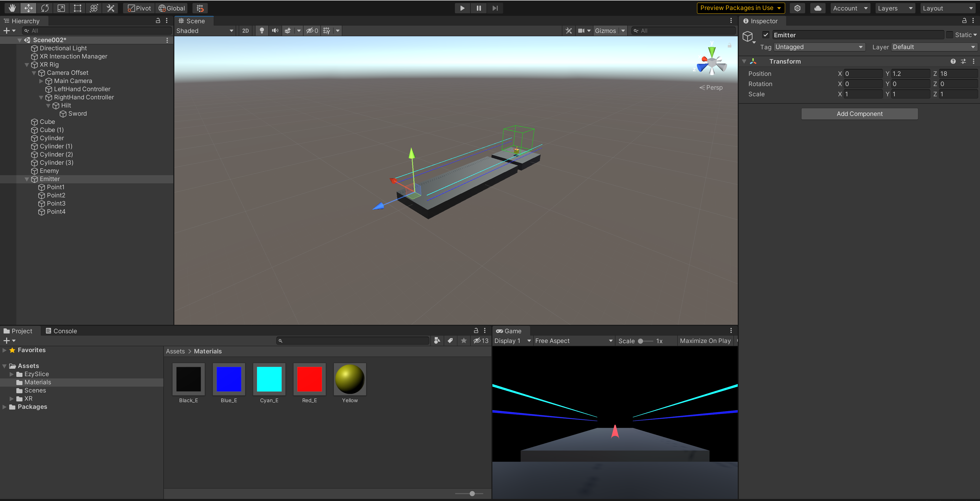Select the Rect transform tool

tap(78, 8)
